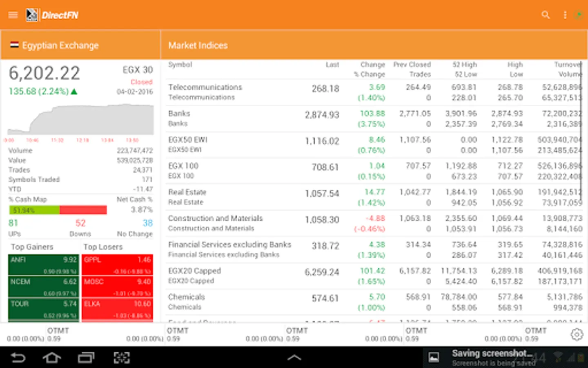Click the Net Cash 3.87% value
Screen dimensions: 588x368
[142, 209]
